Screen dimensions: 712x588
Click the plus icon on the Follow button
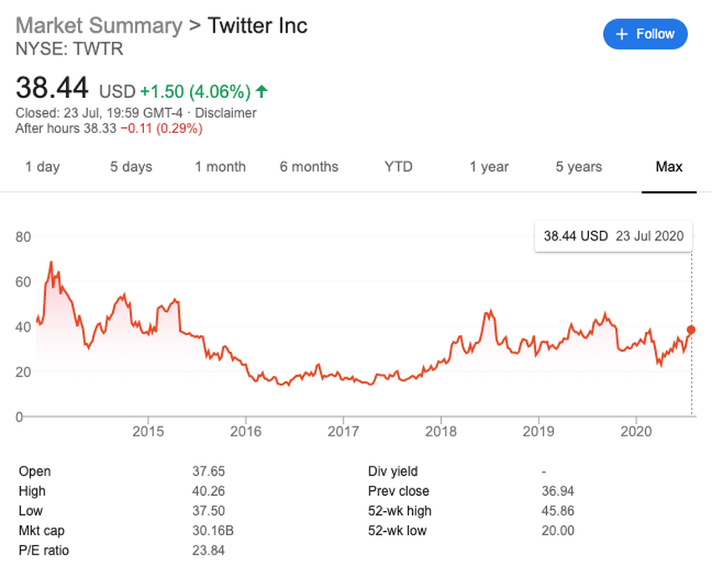click(x=620, y=34)
